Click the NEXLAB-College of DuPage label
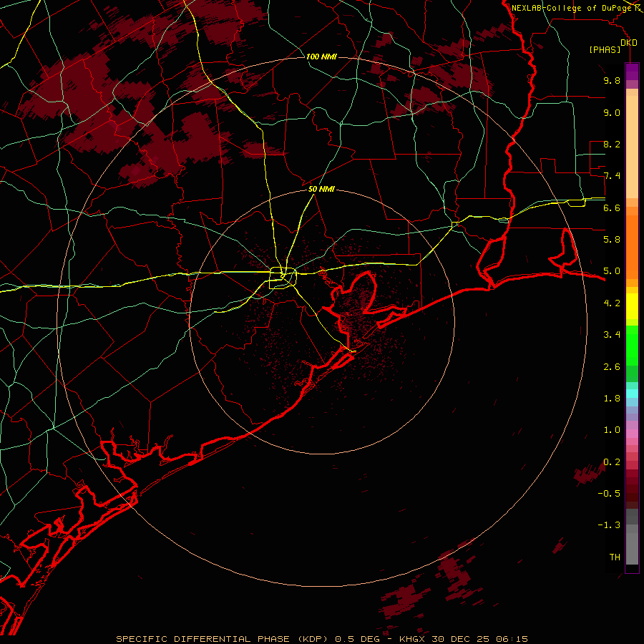 [x=572, y=8]
